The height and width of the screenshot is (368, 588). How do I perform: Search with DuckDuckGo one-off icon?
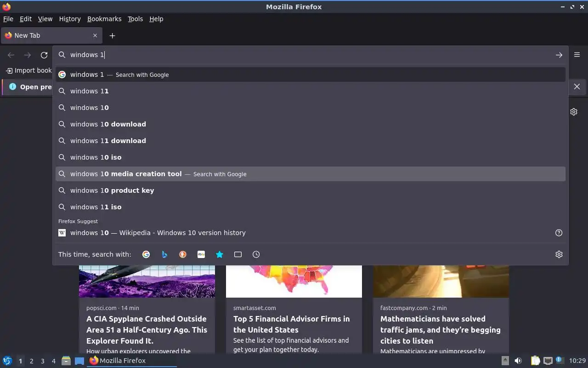coord(183,254)
